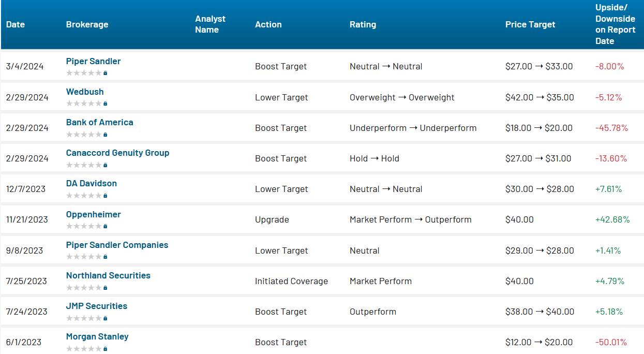The height and width of the screenshot is (354, 644).
Task: Click the Action column header
Action: pyautogui.click(x=268, y=24)
